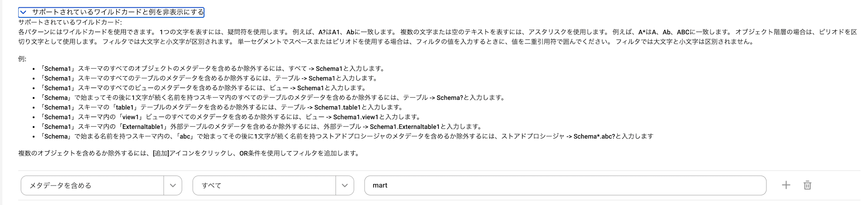868x205 pixels.
Task: Click example about テーブル -> Schema1
Action: click(209, 78)
